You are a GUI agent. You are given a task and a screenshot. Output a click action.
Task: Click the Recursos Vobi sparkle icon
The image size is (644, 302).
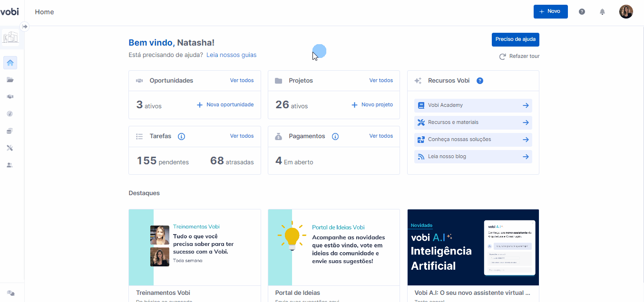[418, 81]
